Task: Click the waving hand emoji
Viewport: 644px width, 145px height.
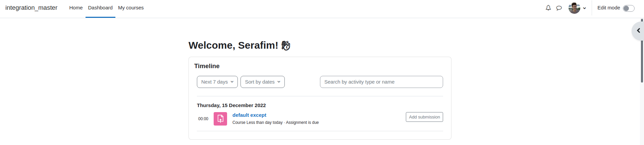Action: pos(286,45)
